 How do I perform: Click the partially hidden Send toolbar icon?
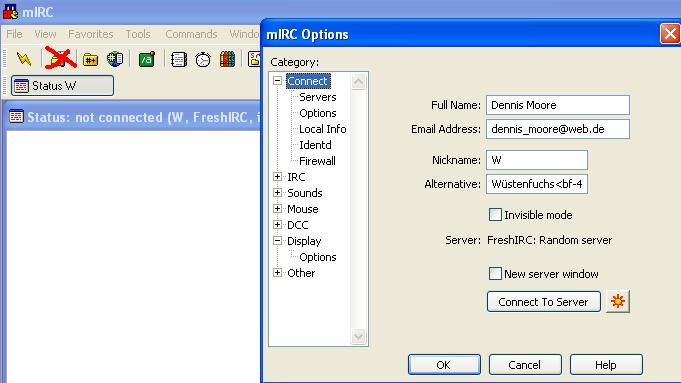pyautogui.click(x=254, y=59)
